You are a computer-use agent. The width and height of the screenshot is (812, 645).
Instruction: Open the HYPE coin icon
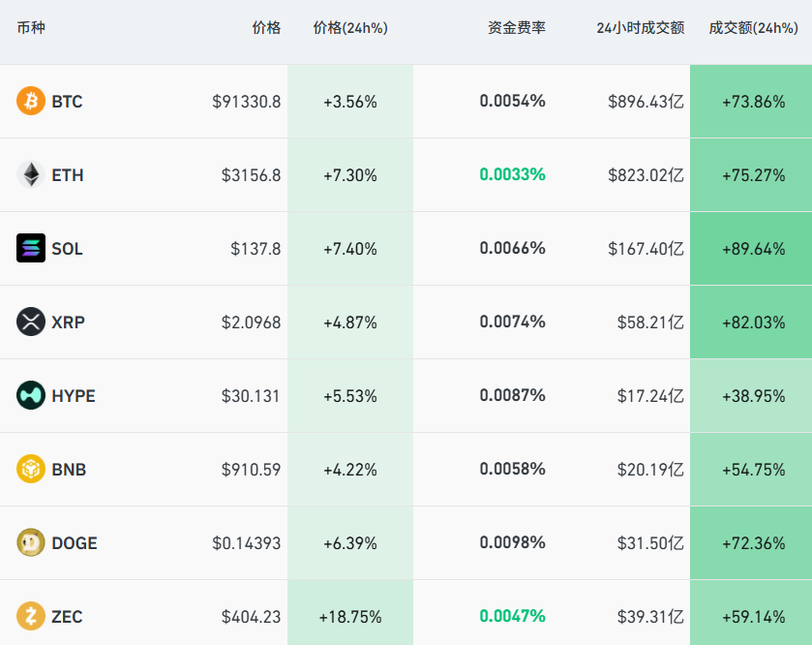[31, 395]
